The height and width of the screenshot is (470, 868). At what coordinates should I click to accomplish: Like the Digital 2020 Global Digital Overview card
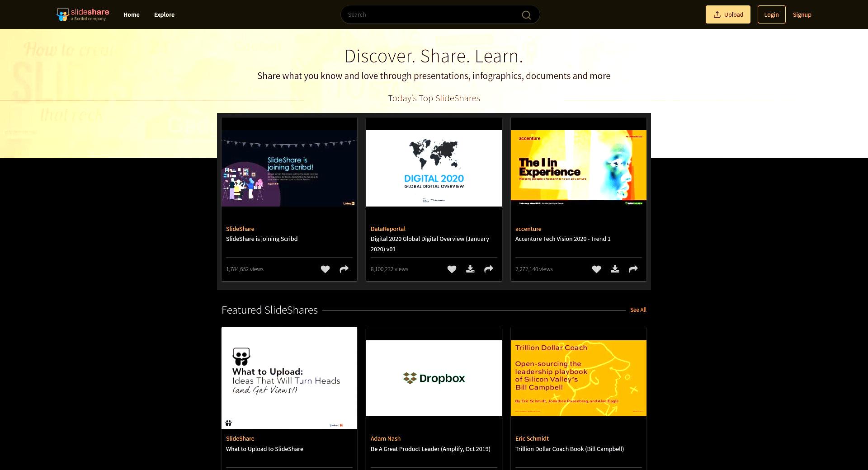click(452, 269)
